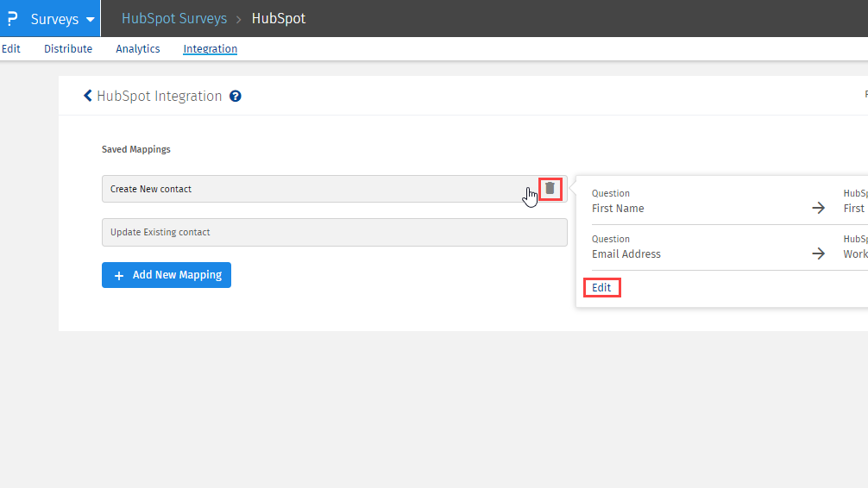Click the plus icon in Add New Mapping
The image size is (868, 488).
coord(119,276)
